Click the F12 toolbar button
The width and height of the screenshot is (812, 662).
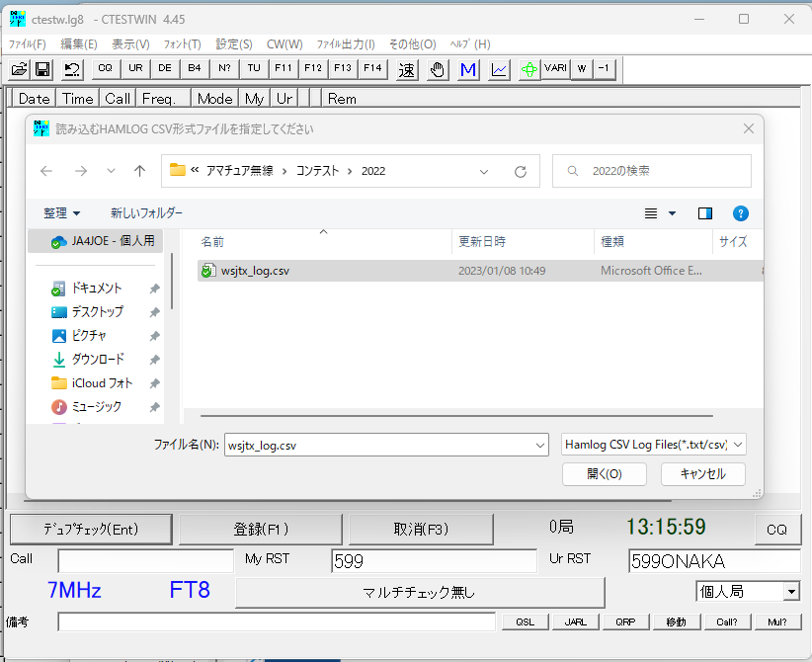[313, 68]
